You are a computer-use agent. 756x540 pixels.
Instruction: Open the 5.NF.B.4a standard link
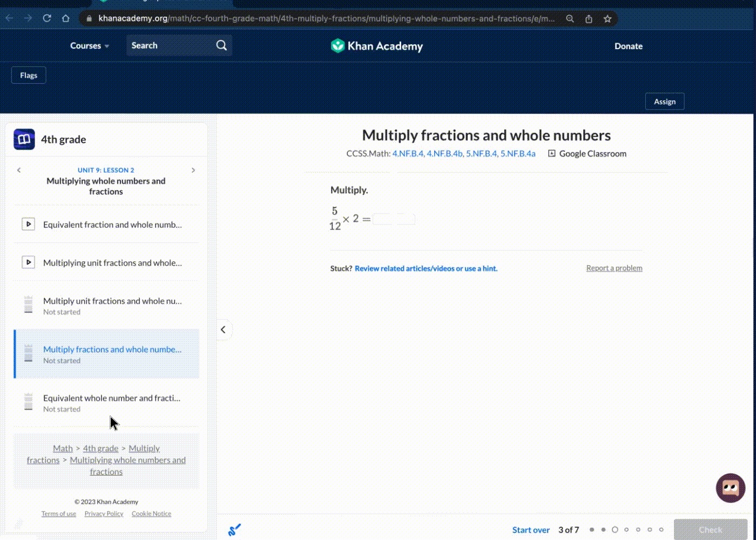tap(518, 153)
